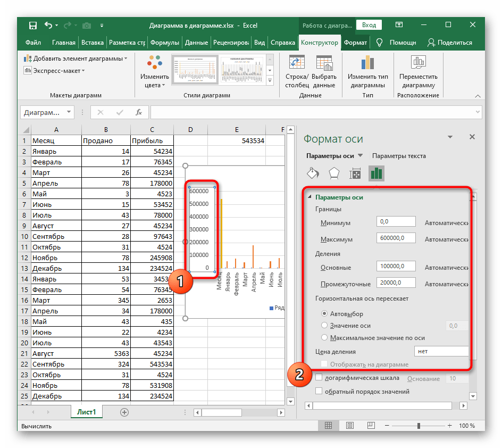Image resolution: width=502 pixels, height=448 pixels.
Task: Open Fill & Line paint bucket tab
Action: [313, 173]
